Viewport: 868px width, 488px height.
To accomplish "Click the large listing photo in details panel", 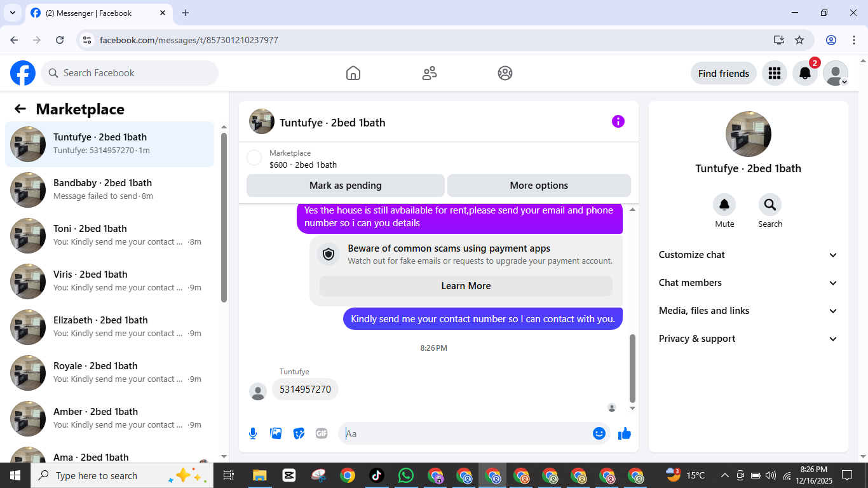I will [749, 134].
